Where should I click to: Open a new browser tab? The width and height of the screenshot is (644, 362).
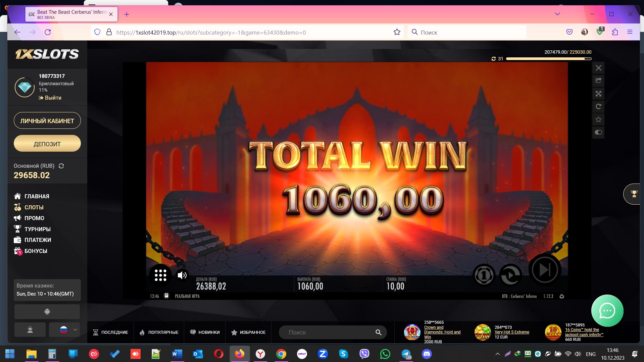click(127, 14)
